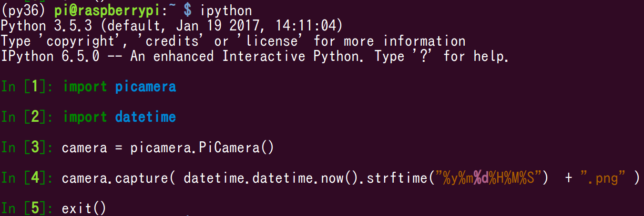
Task: Click the camera variable on line three
Action: coord(84,147)
